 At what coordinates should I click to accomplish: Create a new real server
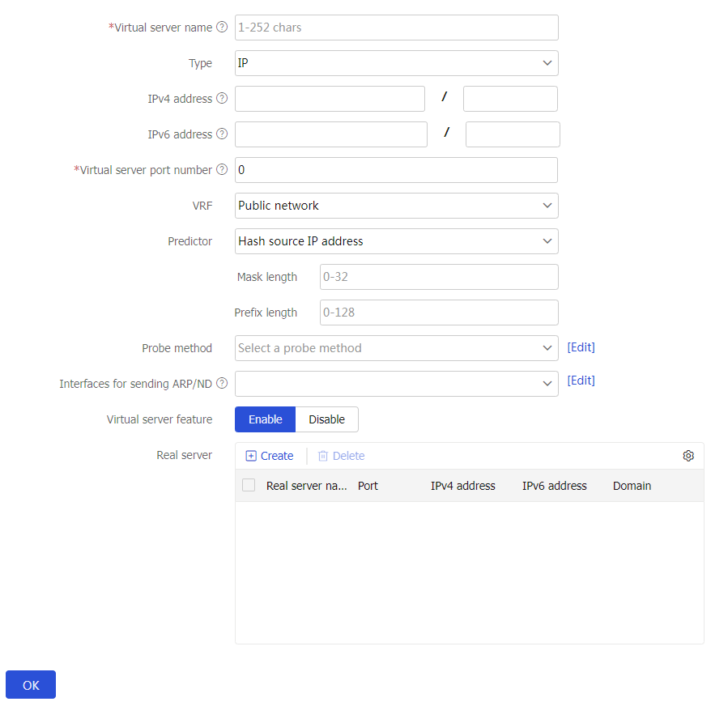tap(270, 456)
